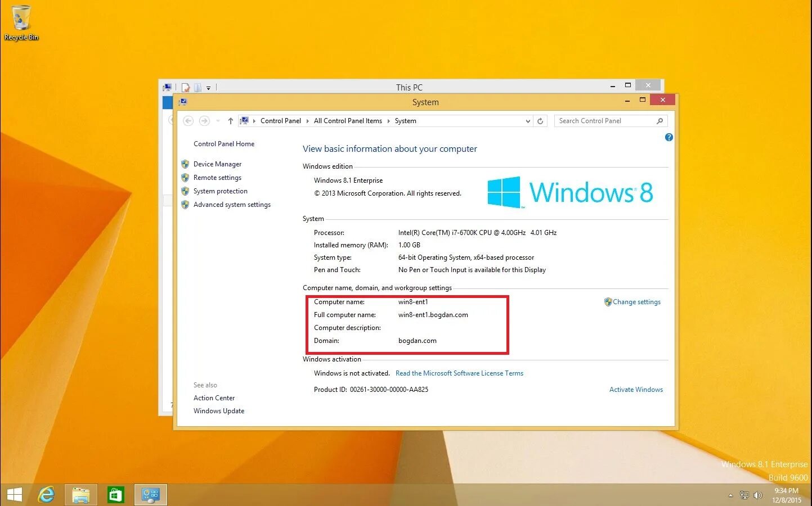812x506 pixels.
Task: Refresh the System page with the refresh icon
Action: (x=540, y=120)
